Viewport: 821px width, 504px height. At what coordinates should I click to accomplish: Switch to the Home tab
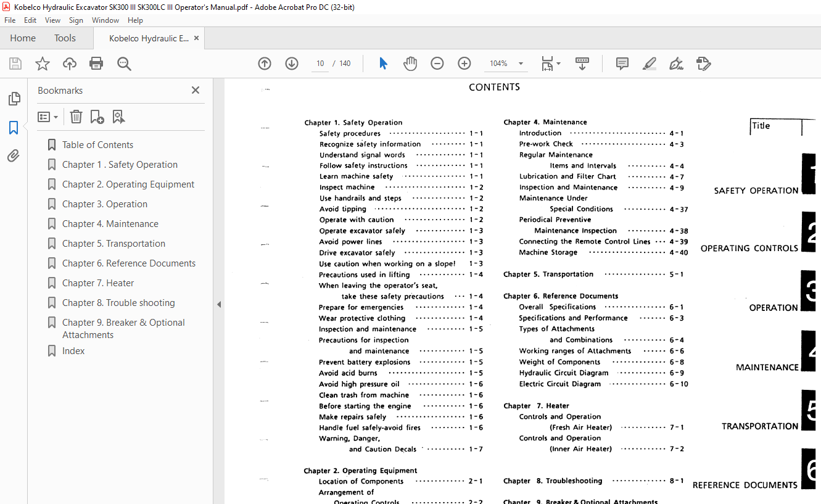[x=23, y=38]
